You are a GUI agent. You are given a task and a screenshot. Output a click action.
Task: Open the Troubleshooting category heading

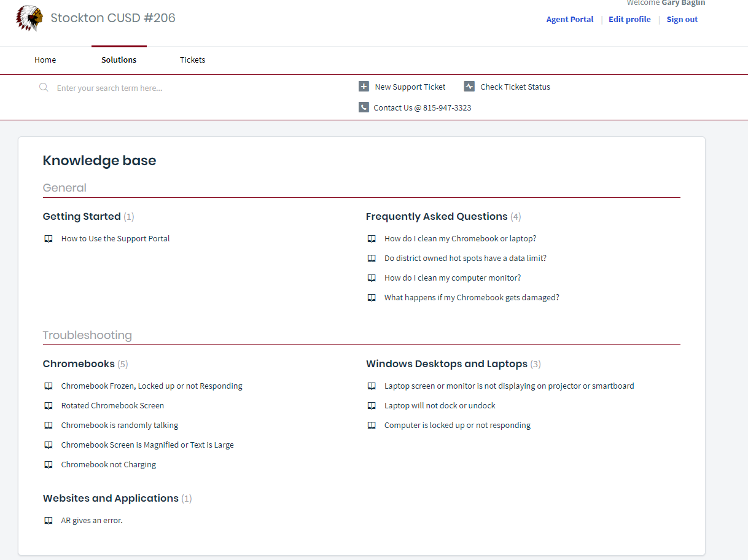(x=87, y=335)
